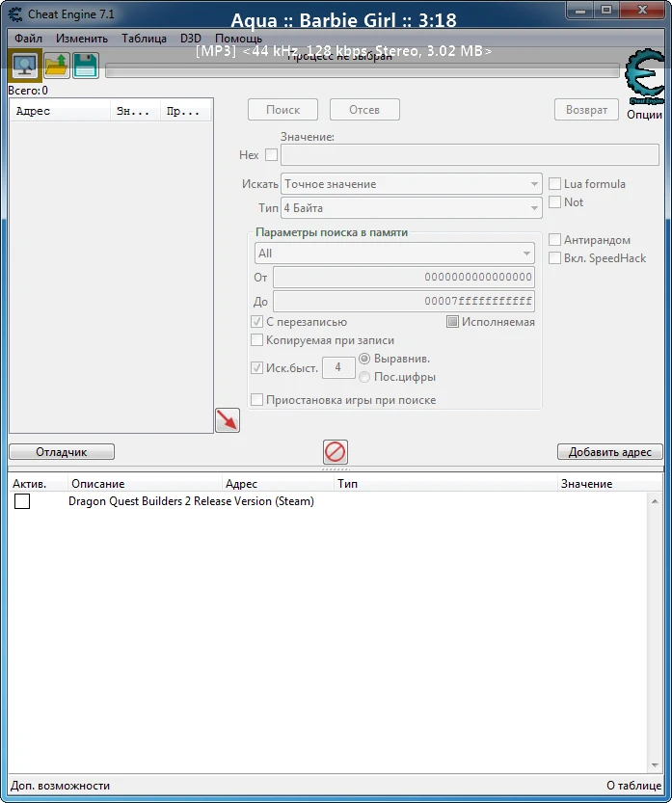The height and width of the screenshot is (803, 672).
Task: Click the Зн... column header in results list
Action: 136,111
